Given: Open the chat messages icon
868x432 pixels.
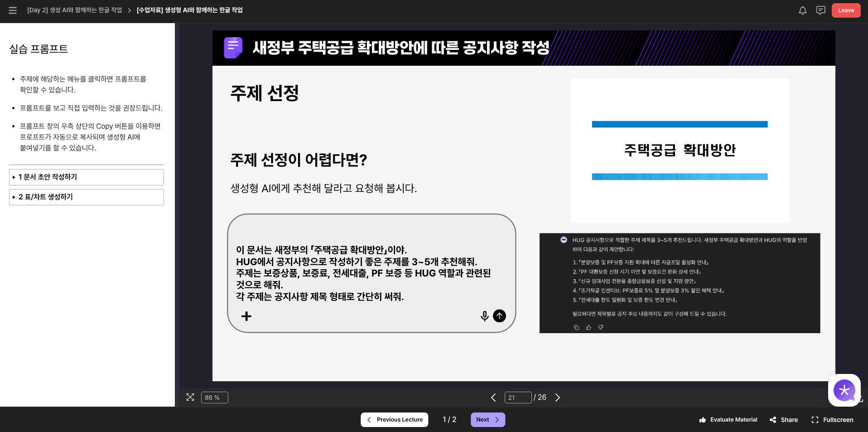Looking at the screenshot, I should [x=820, y=10].
